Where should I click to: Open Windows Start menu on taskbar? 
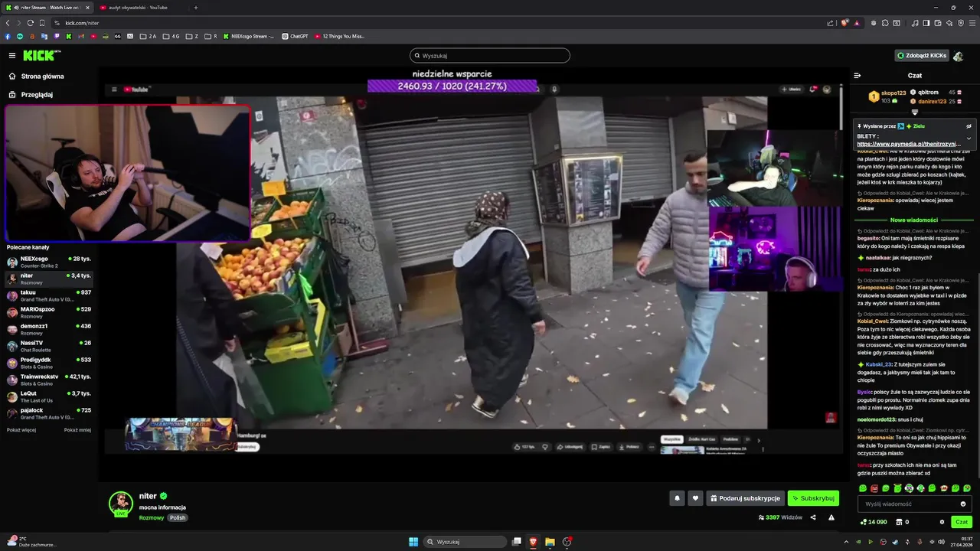pyautogui.click(x=413, y=542)
